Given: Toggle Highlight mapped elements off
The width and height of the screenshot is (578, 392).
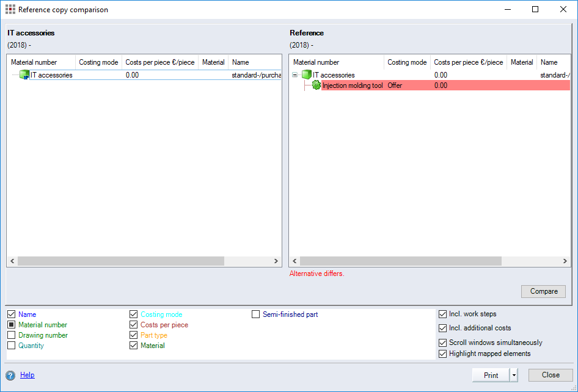Looking at the screenshot, I should coord(443,354).
